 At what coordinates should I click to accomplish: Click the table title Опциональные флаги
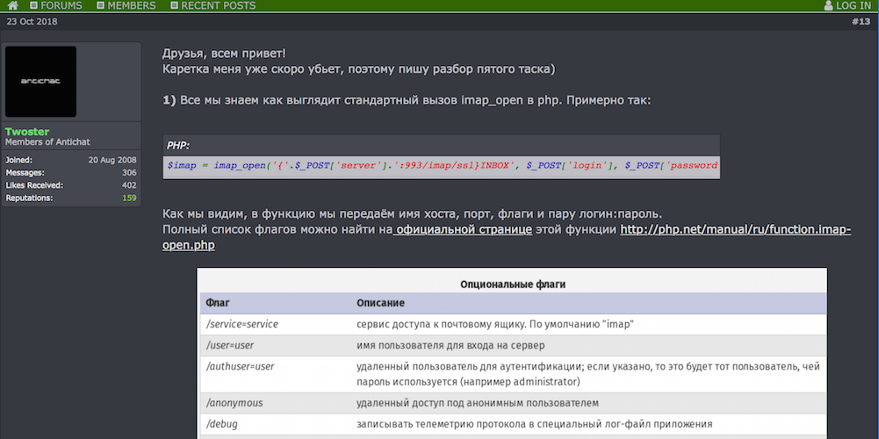click(x=512, y=284)
